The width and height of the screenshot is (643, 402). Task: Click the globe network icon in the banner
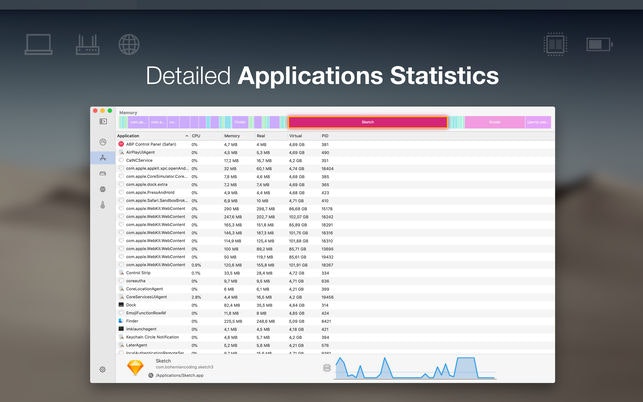129,44
